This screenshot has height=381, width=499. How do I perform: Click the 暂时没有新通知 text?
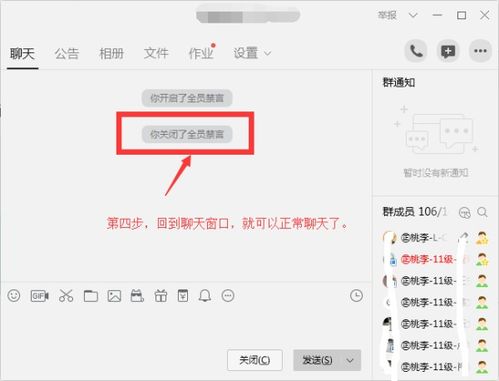click(x=436, y=173)
